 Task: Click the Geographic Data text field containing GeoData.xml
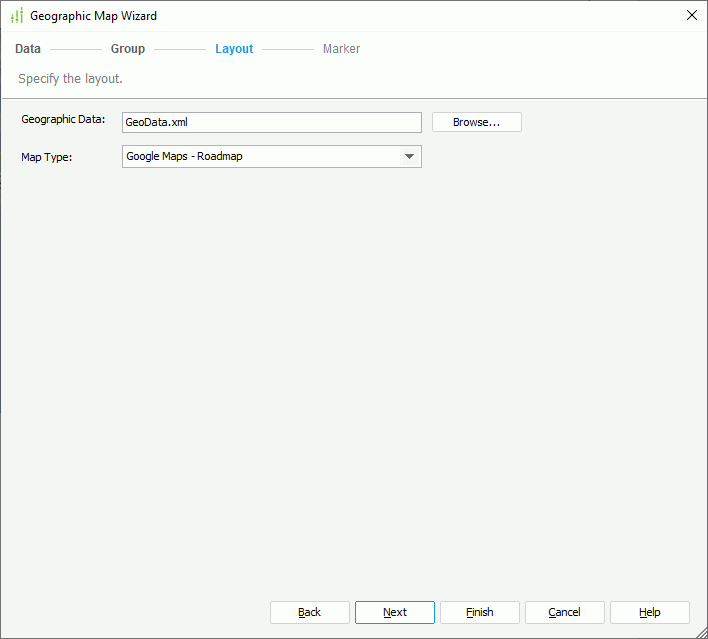click(271, 122)
